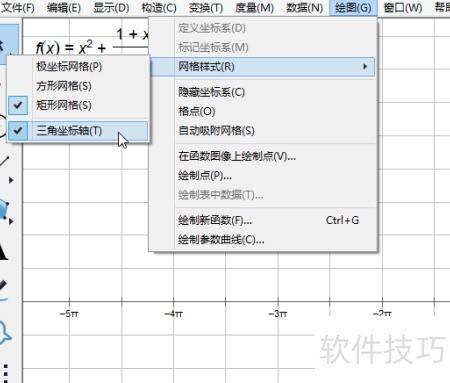Open the 编辑(E) menu
This screenshot has height=383, width=450.
64,7
